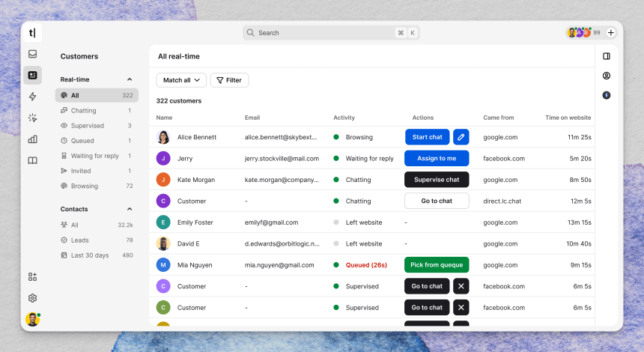Select the Chatting filter in sidebar
644x352 pixels.
coord(97,111)
